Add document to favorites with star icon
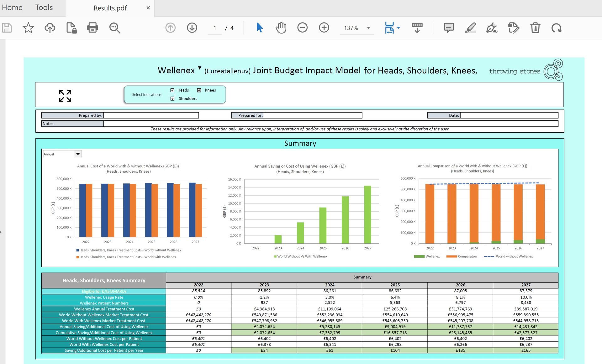 (x=28, y=28)
